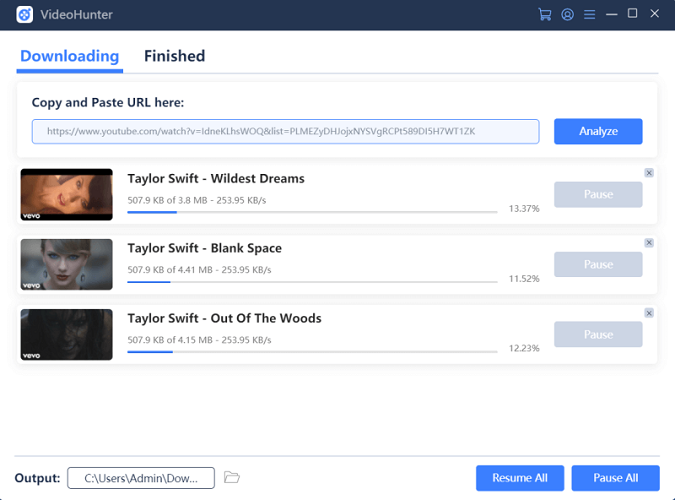Viewport: 675px width, 500px height.
Task: Open the hamburger menu icon
Action: (x=589, y=14)
